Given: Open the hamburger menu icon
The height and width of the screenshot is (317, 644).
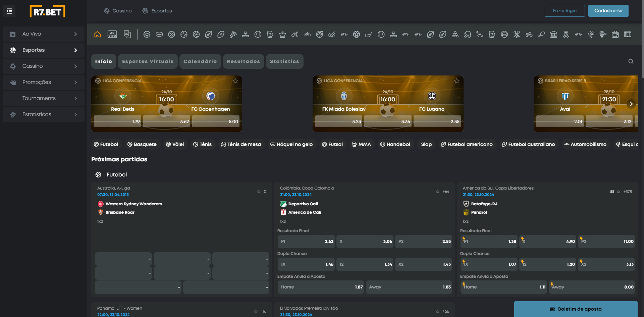Looking at the screenshot, I should point(9,11).
